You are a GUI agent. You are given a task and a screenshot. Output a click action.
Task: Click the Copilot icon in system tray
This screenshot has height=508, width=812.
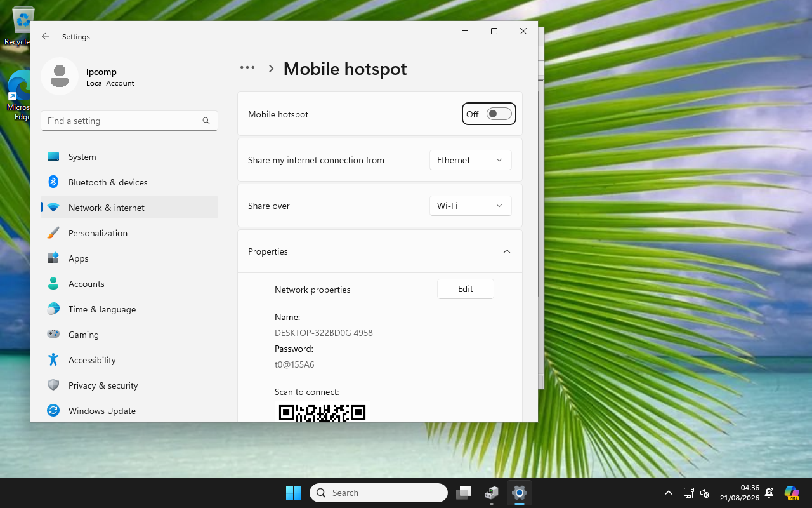click(x=792, y=493)
